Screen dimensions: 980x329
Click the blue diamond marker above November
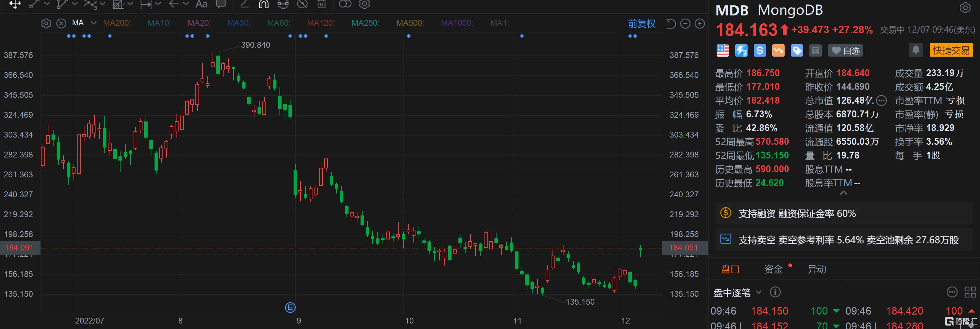(x=522, y=36)
